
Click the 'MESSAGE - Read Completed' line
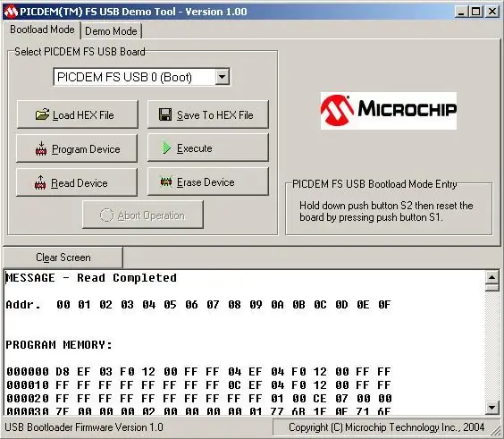click(91, 278)
